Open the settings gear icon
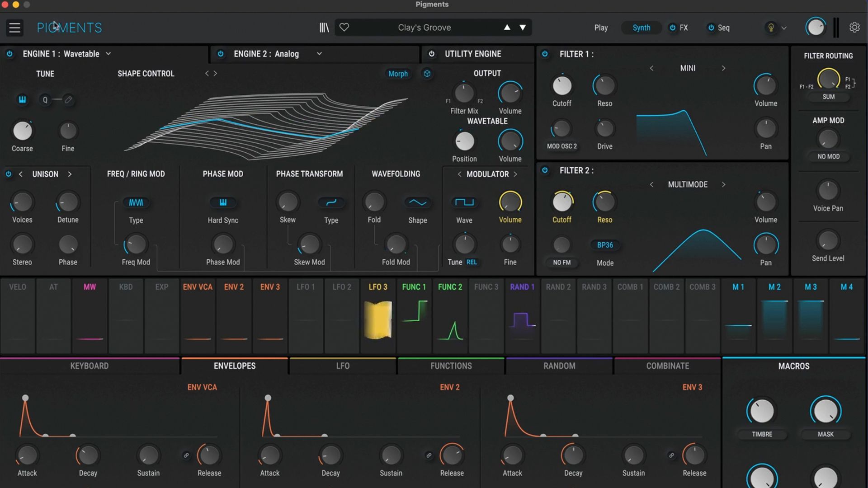Image resolution: width=868 pixels, height=488 pixels. (854, 27)
